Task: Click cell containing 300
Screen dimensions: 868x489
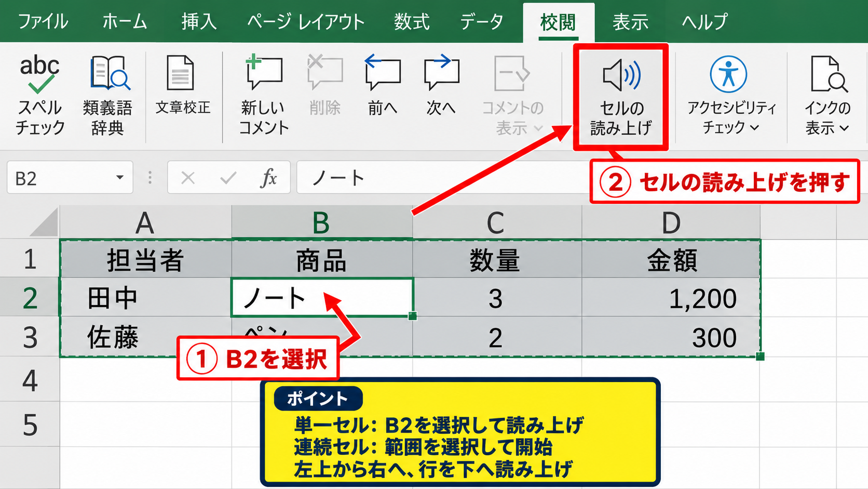Action: [x=671, y=337]
